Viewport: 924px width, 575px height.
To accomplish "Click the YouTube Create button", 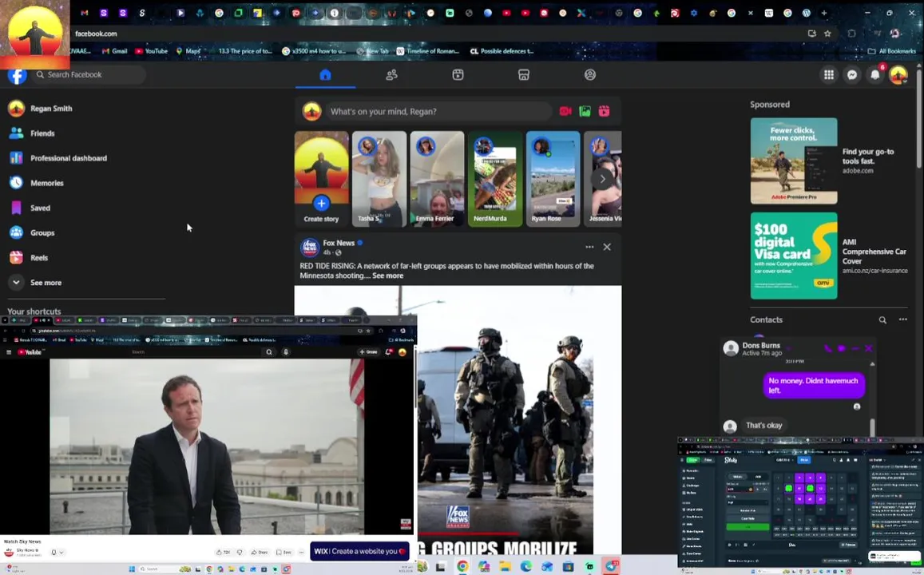I will pyautogui.click(x=368, y=351).
